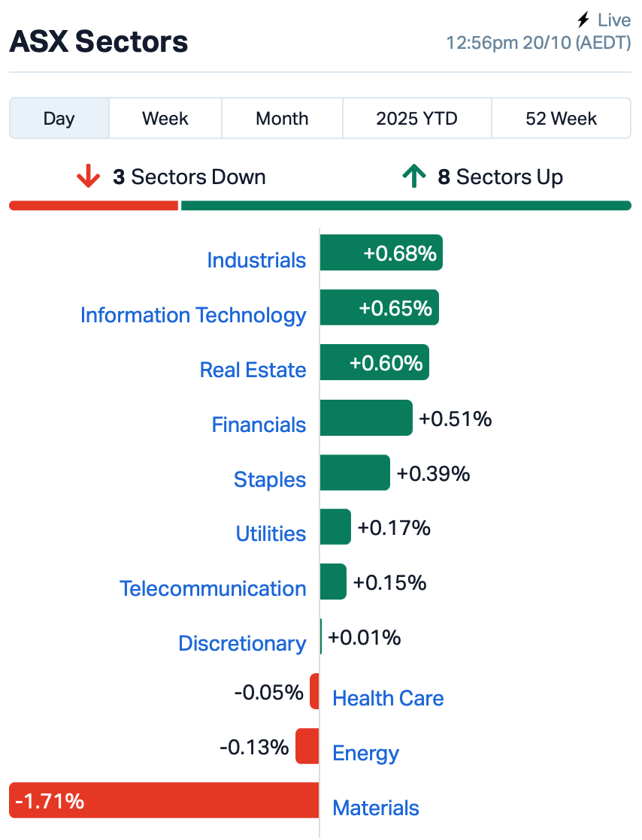Open the Telecommunication sector link
This screenshot has height=840, width=642.
[x=213, y=588]
